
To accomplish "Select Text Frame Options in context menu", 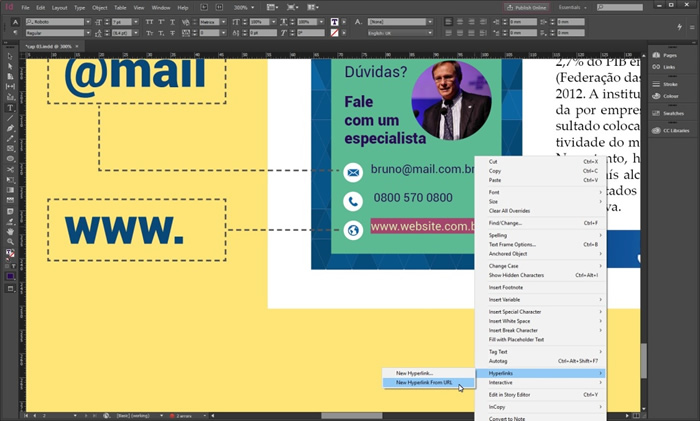I will pyautogui.click(x=512, y=244).
